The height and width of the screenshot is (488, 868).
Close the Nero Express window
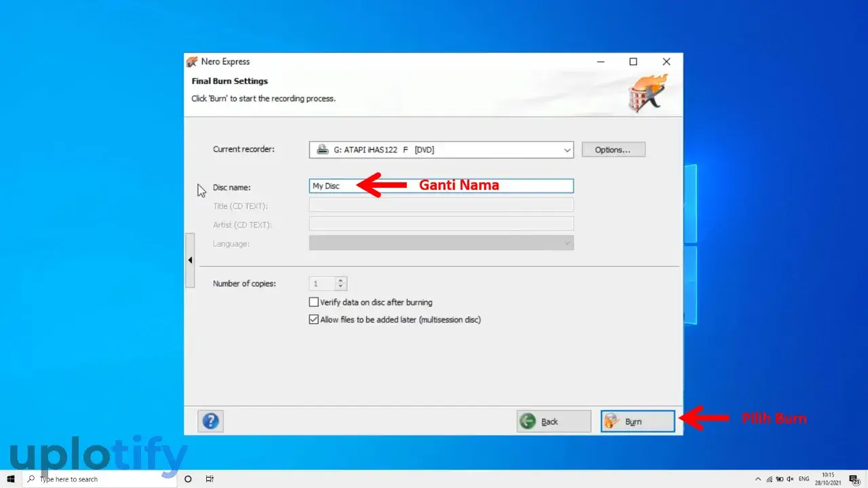tap(666, 62)
